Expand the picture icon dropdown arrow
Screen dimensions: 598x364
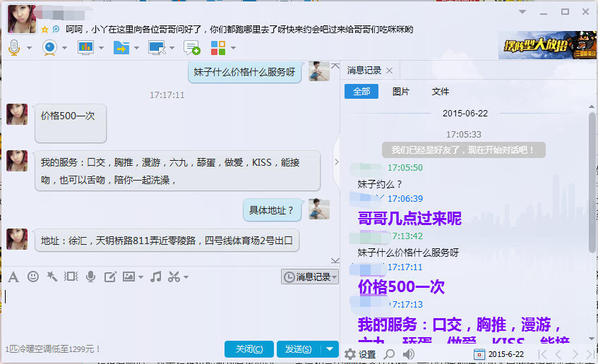pos(140,277)
